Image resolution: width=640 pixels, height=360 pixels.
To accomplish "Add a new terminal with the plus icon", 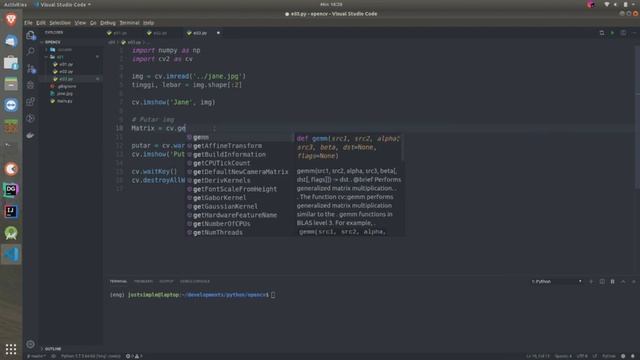I will tap(591, 281).
